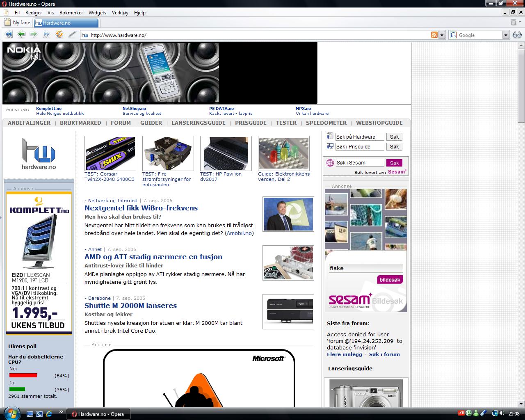Go forward with the Forward arrow
The height and width of the screenshot is (420, 525).
(x=34, y=35)
